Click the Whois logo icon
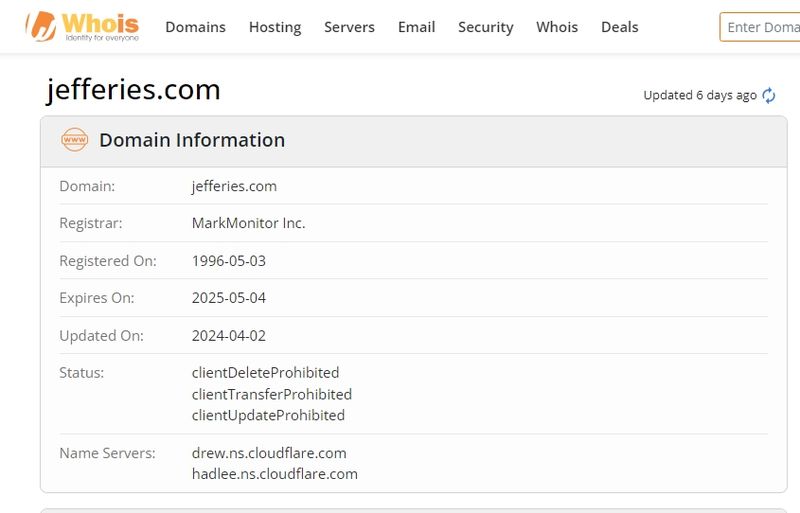This screenshot has width=800, height=513. [x=41, y=27]
